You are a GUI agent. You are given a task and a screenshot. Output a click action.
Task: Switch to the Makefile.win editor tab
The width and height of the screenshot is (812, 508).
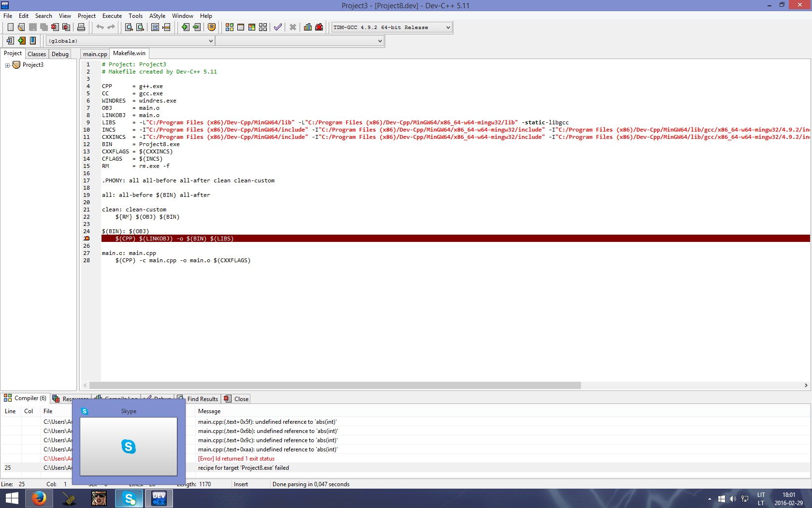(129, 53)
